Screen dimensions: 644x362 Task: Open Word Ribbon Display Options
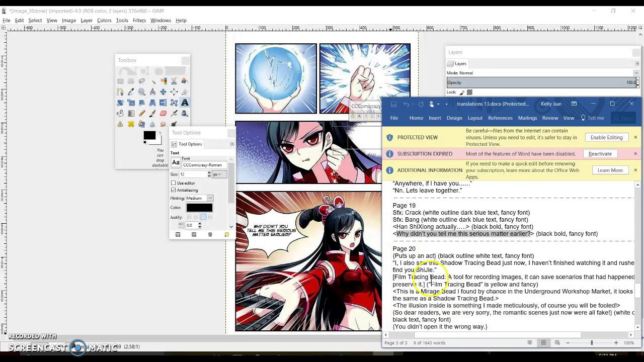point(574,104)
